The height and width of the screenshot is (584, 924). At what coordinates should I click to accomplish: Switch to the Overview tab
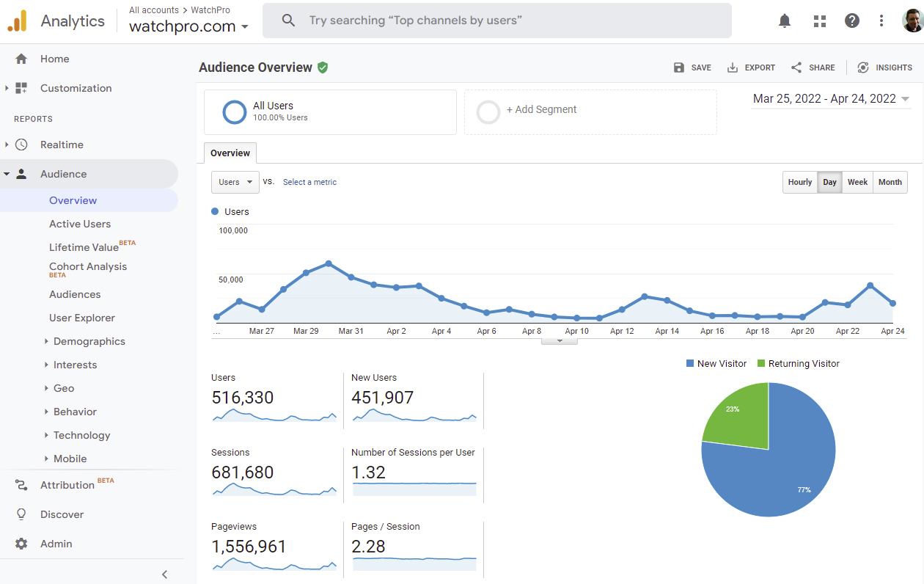pos(230,153)
